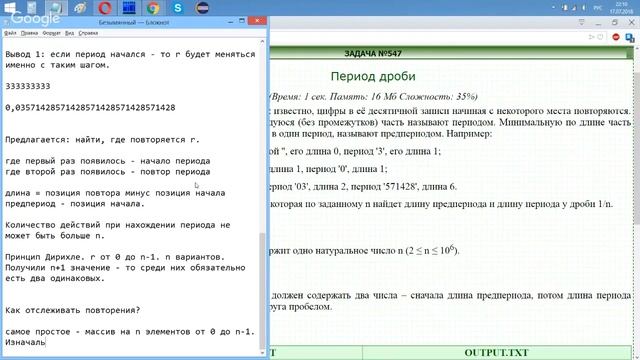Open the Paint palette taskbar icon
640x360 pixels.
pyautogui.click(x=80, y=8)
